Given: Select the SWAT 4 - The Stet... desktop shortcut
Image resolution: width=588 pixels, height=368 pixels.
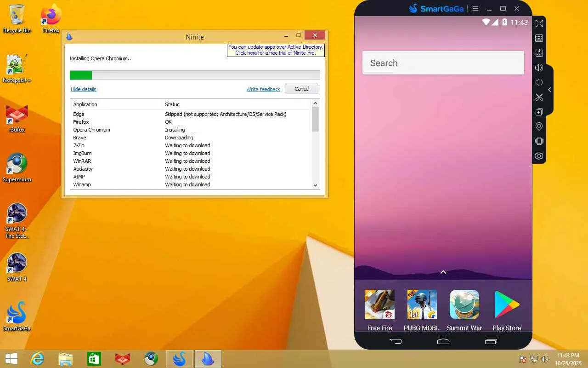Looking at the screenshot, I should (17, 221).
